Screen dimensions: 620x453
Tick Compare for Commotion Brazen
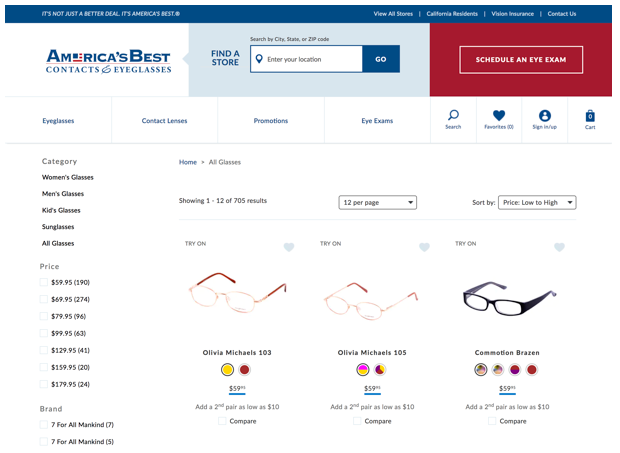(x=492, y=421)
